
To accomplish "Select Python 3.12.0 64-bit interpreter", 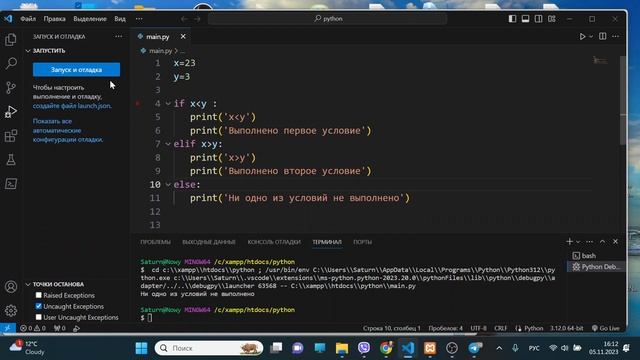I will pyautogui.click(x=567, y=328).
